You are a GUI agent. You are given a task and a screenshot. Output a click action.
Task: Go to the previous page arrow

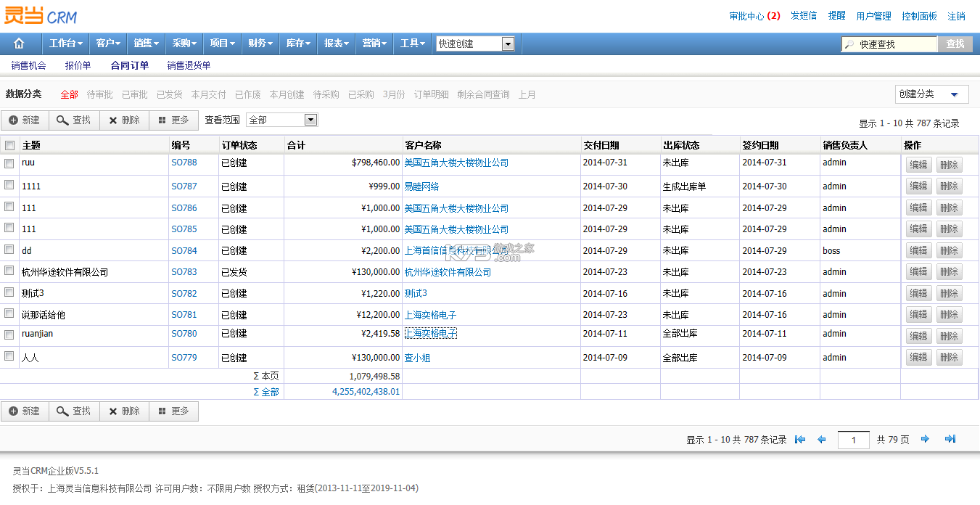[x=822, y=439]
